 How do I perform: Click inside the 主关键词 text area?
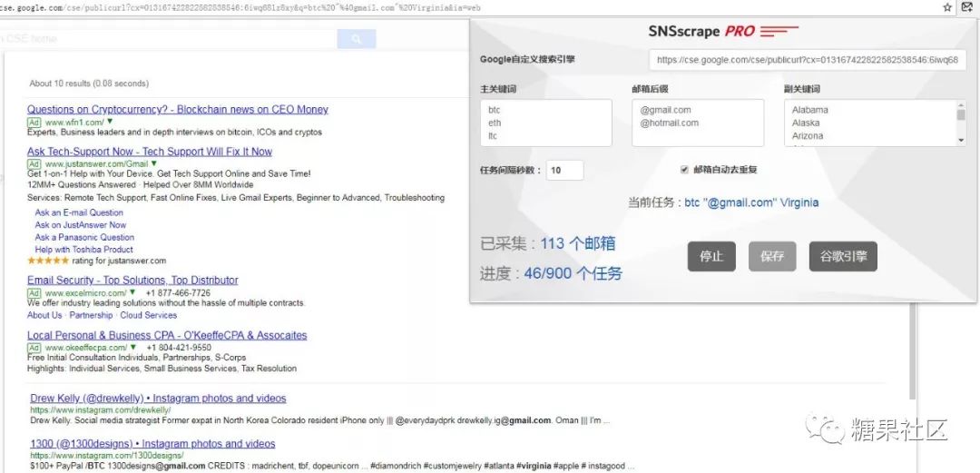pyautogui.click(x=545, y=123)
